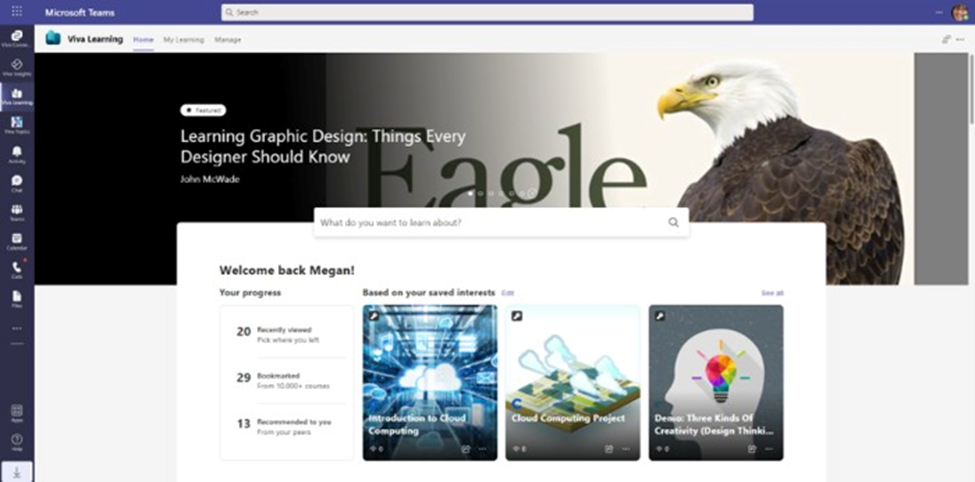
Task: Open more options on Cloud Computing Project
Action: [626, 448]
